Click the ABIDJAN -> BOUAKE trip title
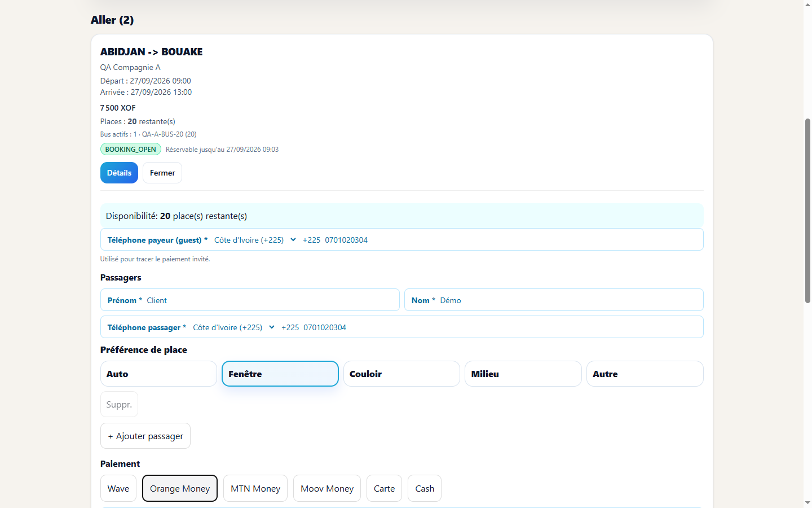 tap(151, 51)
